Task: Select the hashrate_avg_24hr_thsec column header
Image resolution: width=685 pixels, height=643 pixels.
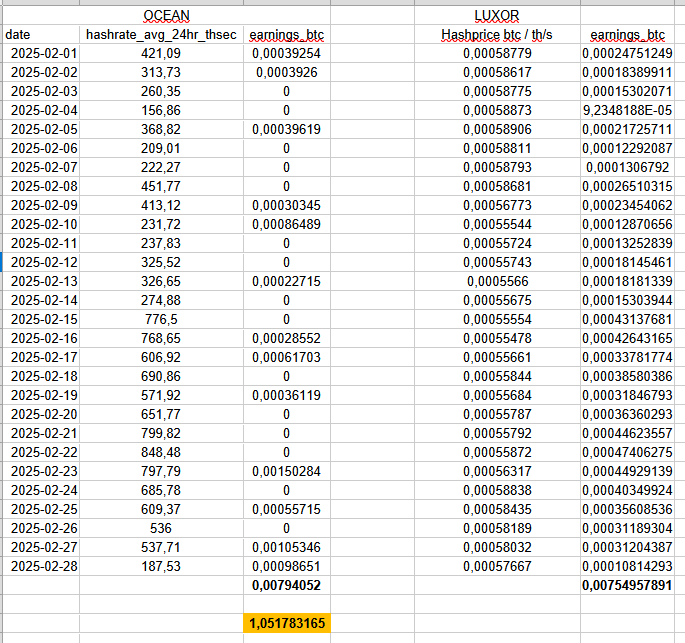Action: [161, 35]
